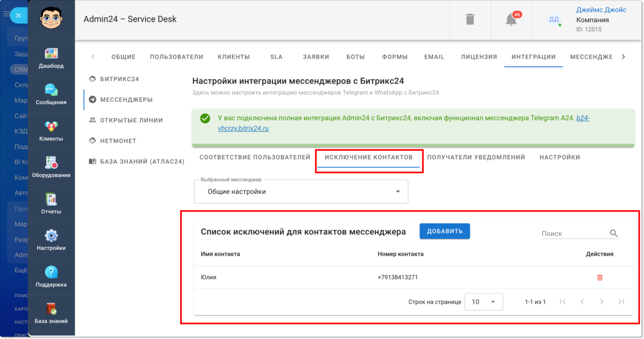Click the Джеймс Джойс user name link
This screenshot has width=644, height=339.
click(x=601, y=10)
